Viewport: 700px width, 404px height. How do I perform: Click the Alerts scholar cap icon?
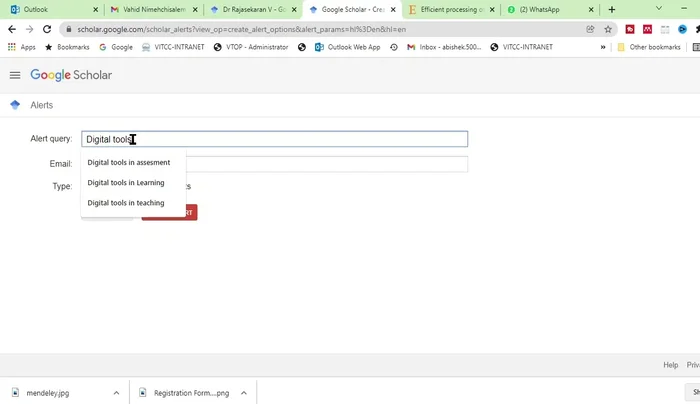(15, 105)
